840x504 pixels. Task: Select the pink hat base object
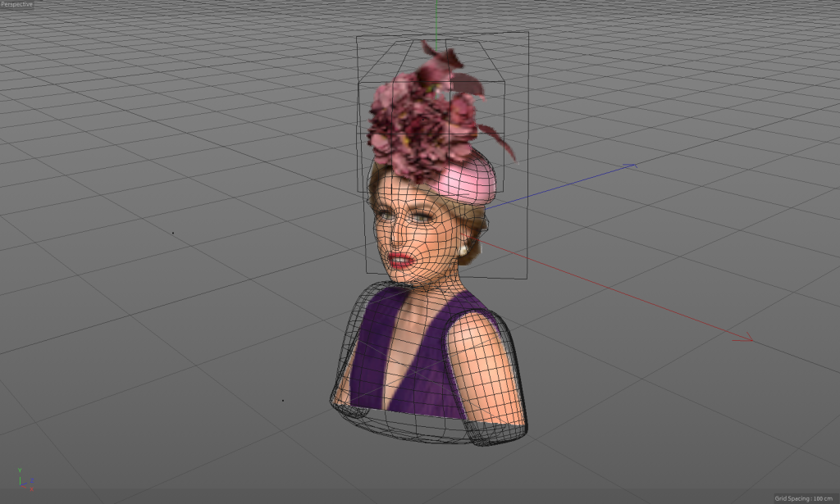point(468,179)
